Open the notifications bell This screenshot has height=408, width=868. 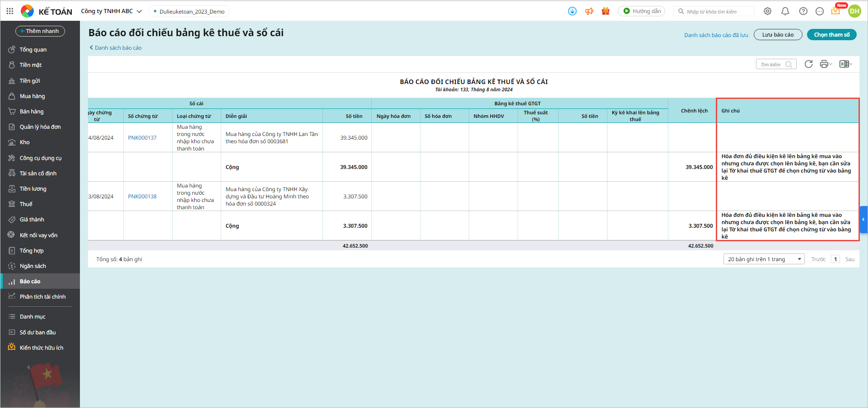(785, 11)
